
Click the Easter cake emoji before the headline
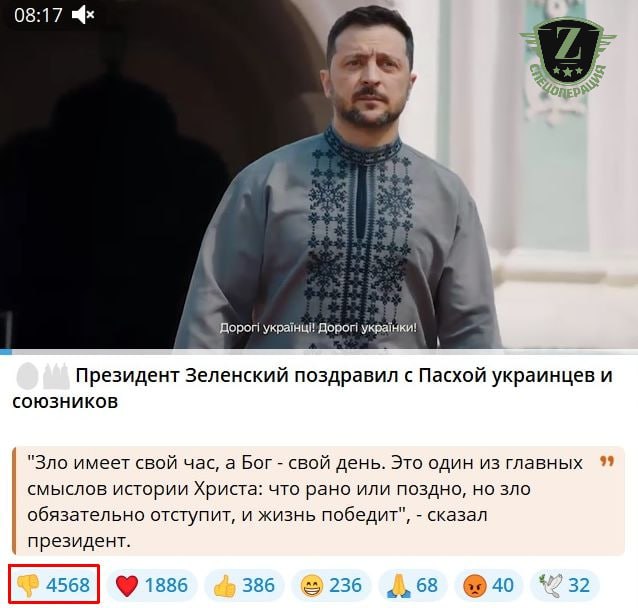56,376
